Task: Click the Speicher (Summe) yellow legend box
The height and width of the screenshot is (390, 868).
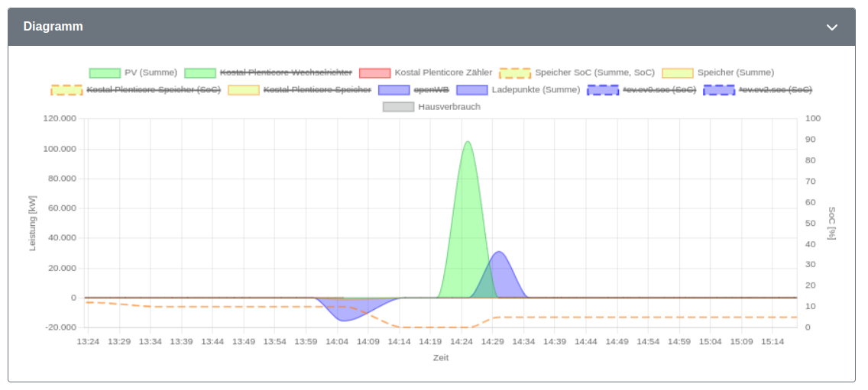Action: (x=678, y=73)
